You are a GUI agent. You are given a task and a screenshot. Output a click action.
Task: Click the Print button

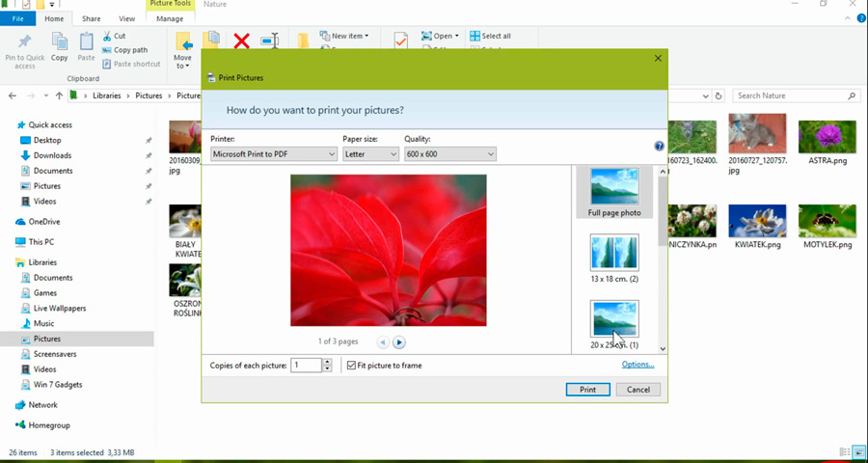pyautogui.click(x=588, y=390)
